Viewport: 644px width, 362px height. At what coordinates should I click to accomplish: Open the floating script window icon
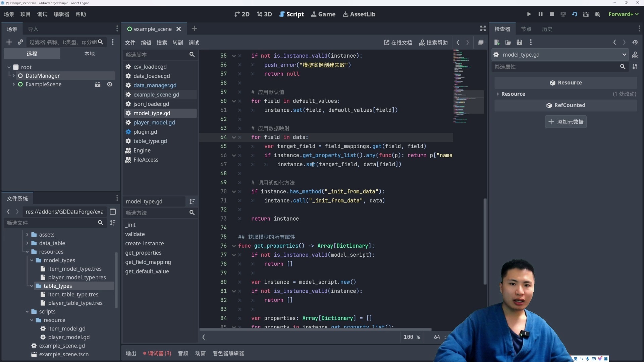coord(481,43)
